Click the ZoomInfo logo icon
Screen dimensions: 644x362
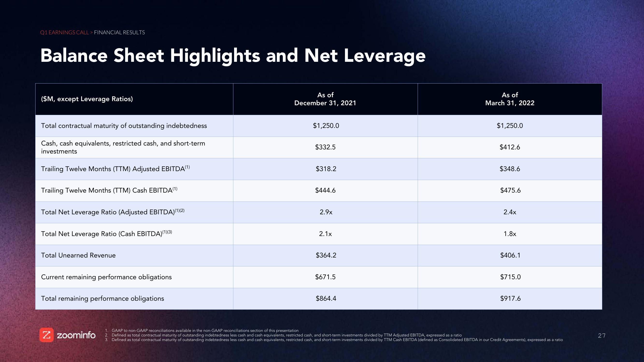point(46,335)
